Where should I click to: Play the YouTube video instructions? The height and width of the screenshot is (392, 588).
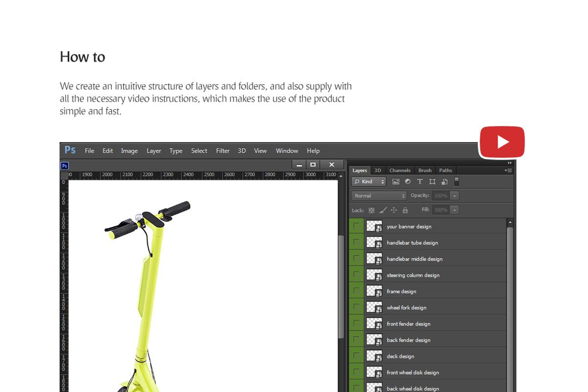[x=502, y=142]
